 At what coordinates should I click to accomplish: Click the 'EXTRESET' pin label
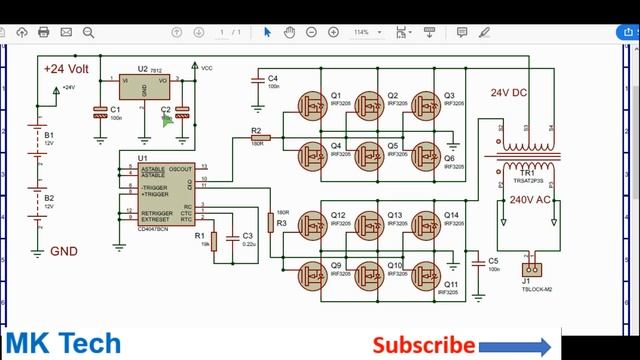[155, 220]
